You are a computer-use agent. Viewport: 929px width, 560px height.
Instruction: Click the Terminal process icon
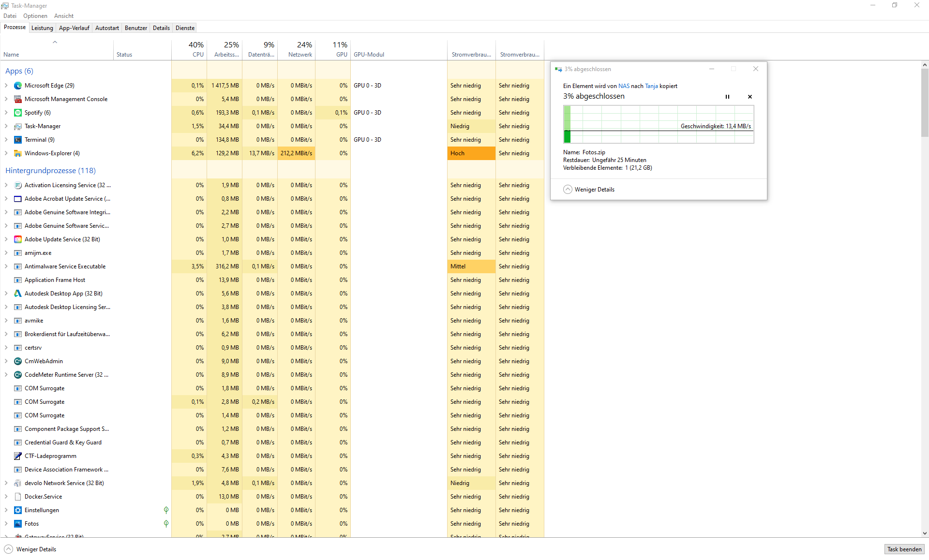(x=18, y=140)
